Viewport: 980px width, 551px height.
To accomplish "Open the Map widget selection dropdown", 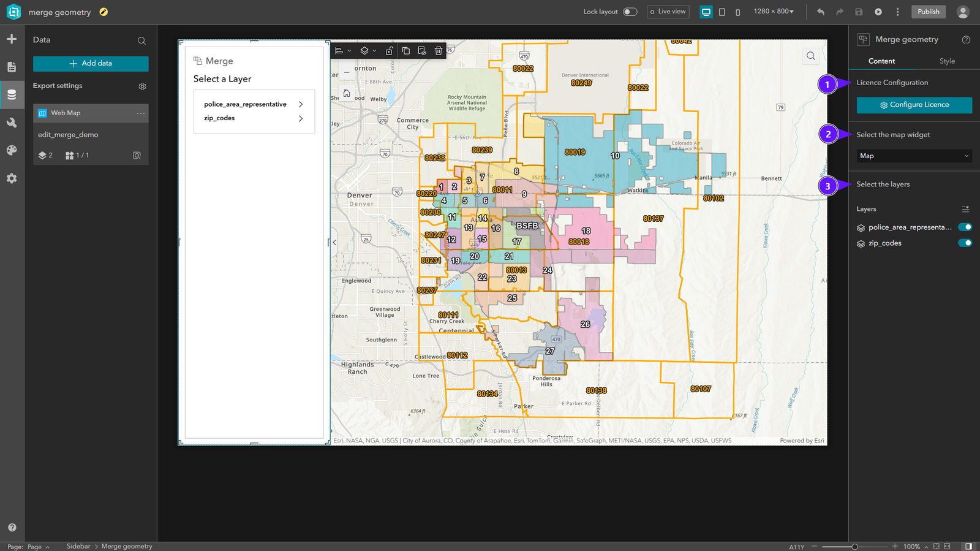I will click(914, 156).
